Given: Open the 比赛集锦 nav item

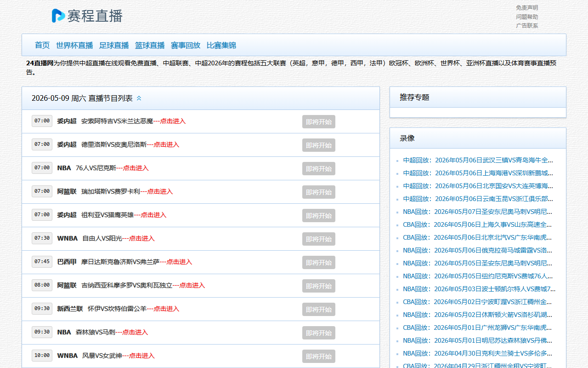Looking at the screenshot, I should pos(221,45).
